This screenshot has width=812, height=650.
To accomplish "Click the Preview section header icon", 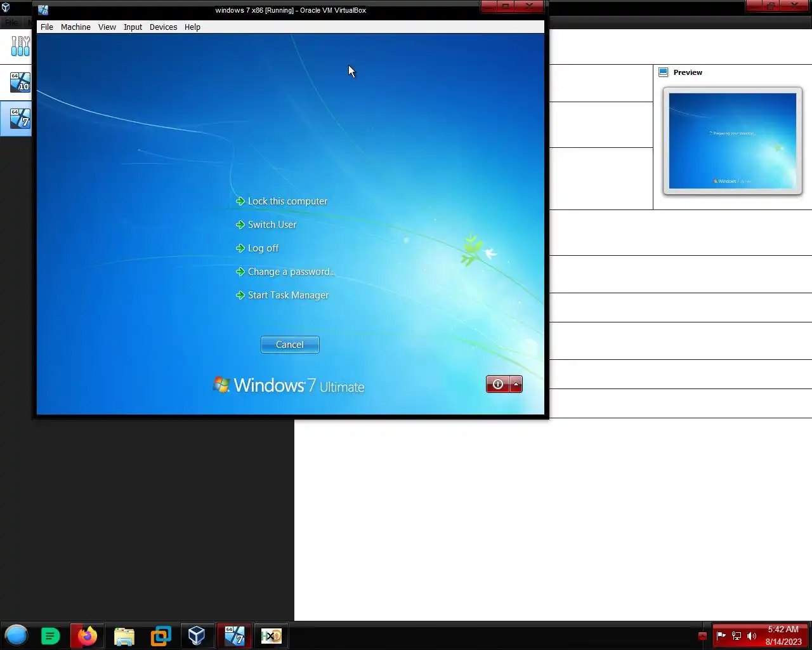I will [x=664, y=72].
